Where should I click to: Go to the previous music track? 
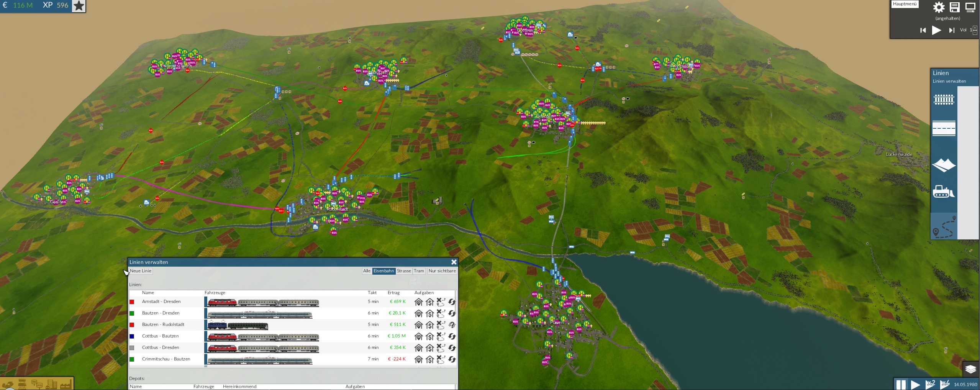pyautogui.click(x=923, y=30)
